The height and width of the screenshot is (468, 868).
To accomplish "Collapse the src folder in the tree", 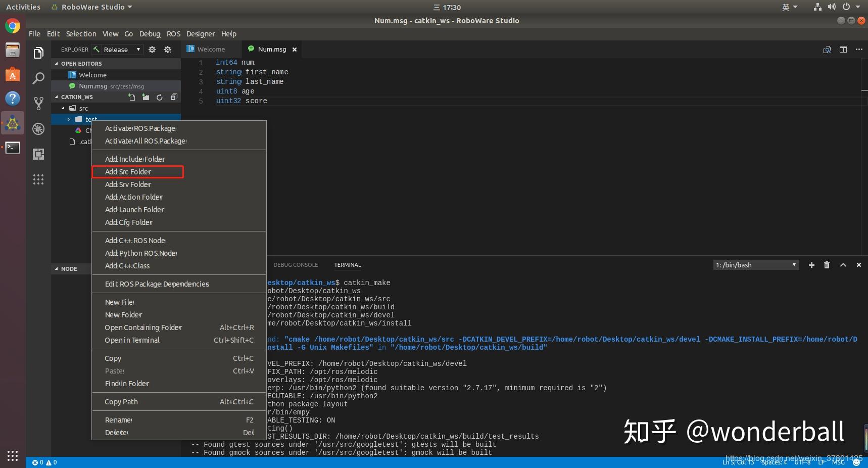I will (63, 108).
